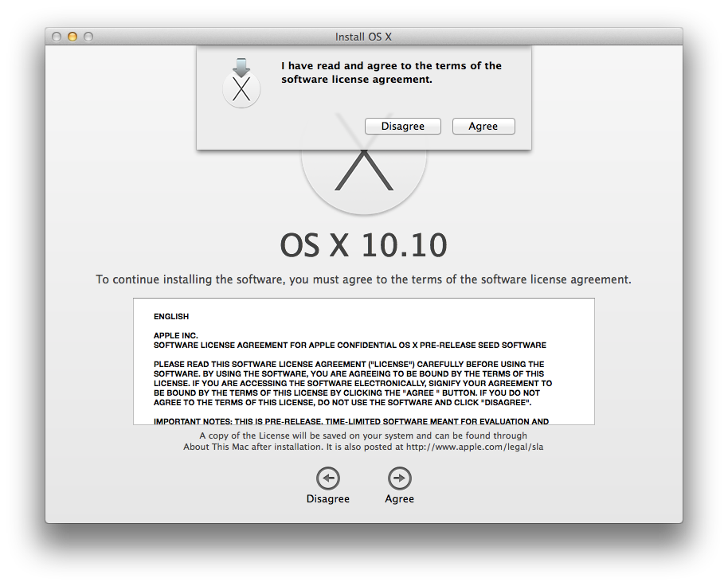Click the gray close window button

[x=57, y=37]
